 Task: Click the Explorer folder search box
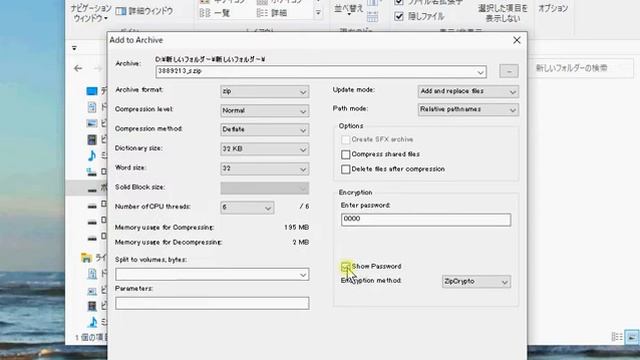581,68
